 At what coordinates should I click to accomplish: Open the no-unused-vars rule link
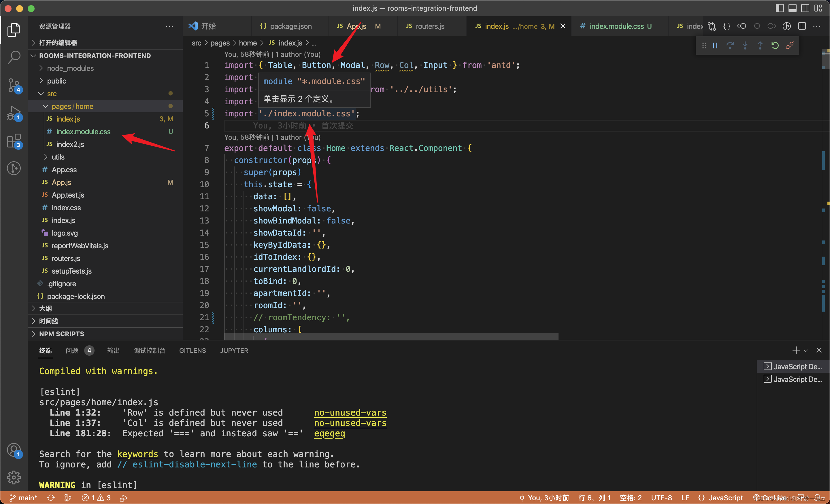tap(350, 412)
